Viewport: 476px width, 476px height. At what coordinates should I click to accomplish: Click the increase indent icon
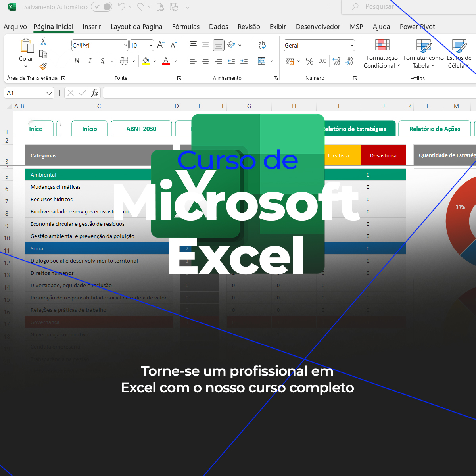(x=244, y=61)
